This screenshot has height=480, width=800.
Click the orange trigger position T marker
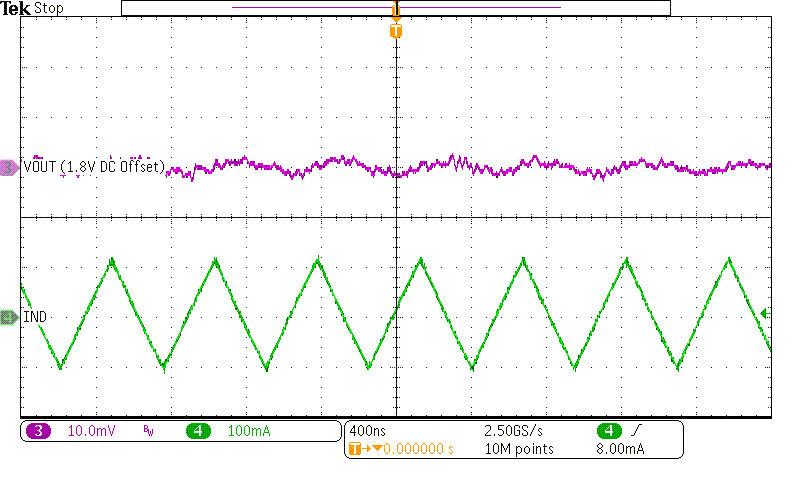[x=396, y=31]
